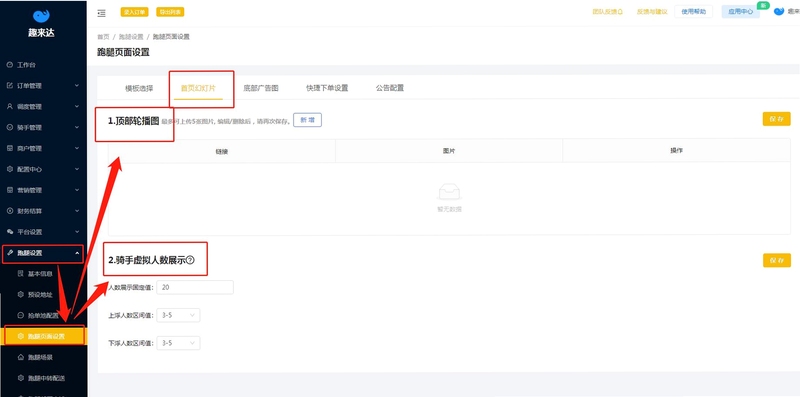
Task: Expand 财务结算 with its chevron
Action: pyautogui.click(x=77, y=211)
